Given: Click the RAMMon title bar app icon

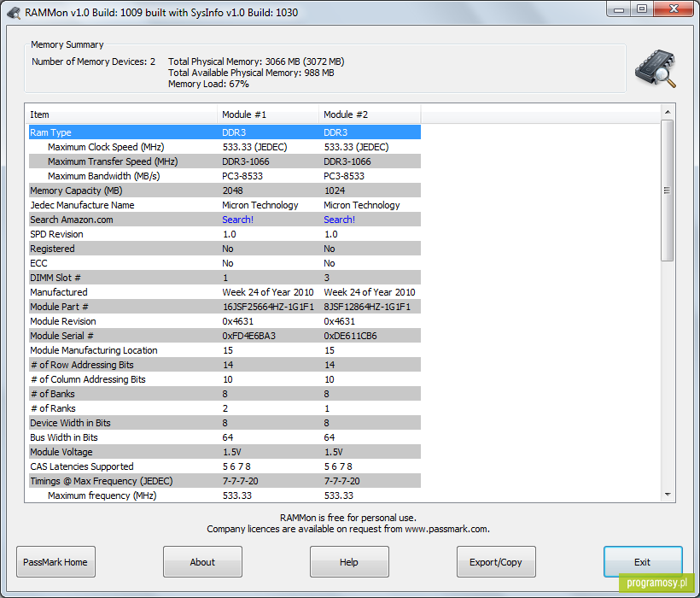Looking at the screenshot, I should [14, 13].
